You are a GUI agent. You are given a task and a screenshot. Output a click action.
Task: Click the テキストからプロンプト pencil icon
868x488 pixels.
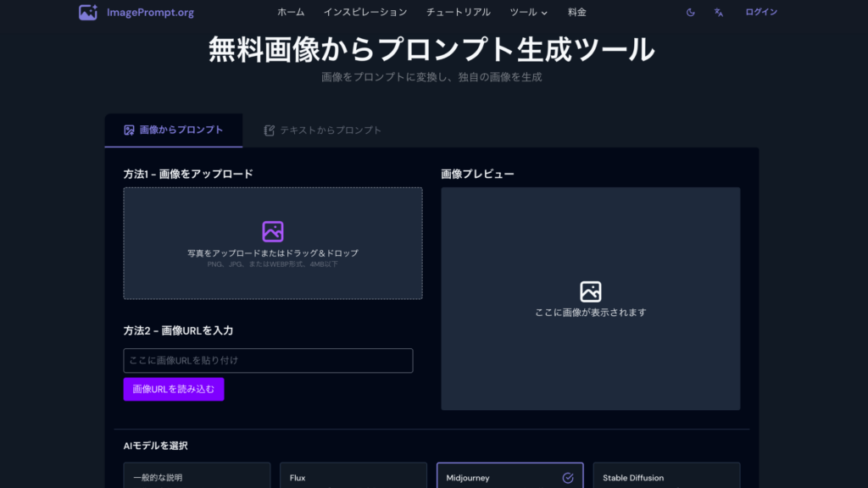pos(269,130)
